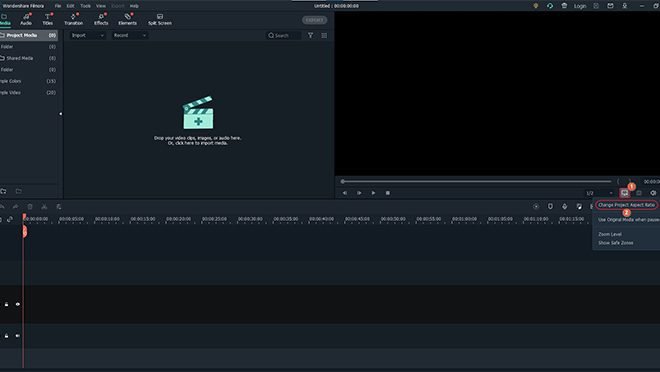This screenshot has width=660, height=372.
Task: Open the Audio tab
Action: [26, 19]
